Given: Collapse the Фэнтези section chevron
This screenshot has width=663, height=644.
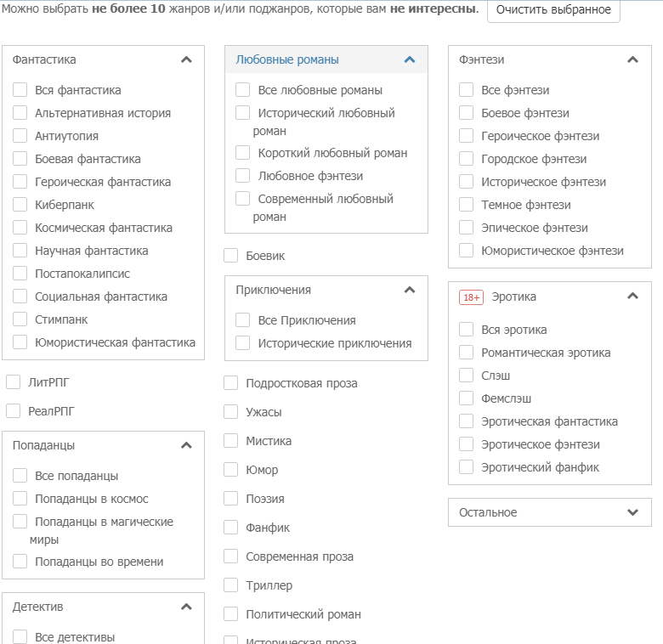Looking at the screenshot, I should [x=632, y=59].
